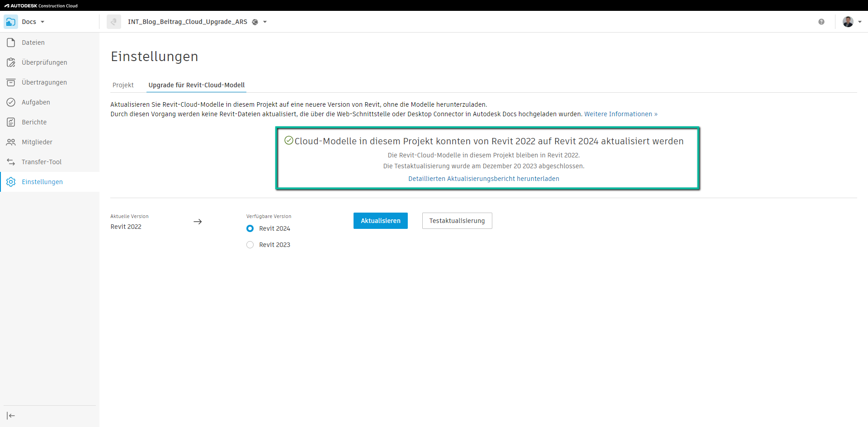Expand the Docs product switcher dropdown
Screen dimensions: 868x427
42,22
